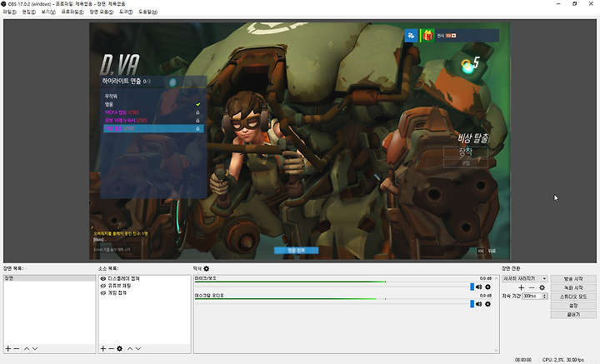Select the 게임 캡쳐 source row
The height and width of the screenshot is (364, 600).
(145, 293)
